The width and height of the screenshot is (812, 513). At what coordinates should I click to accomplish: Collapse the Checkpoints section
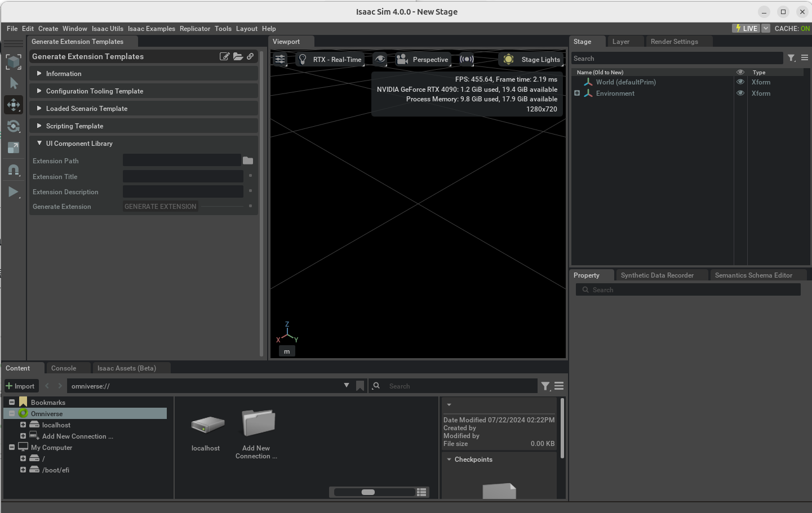tap(449, 460)
